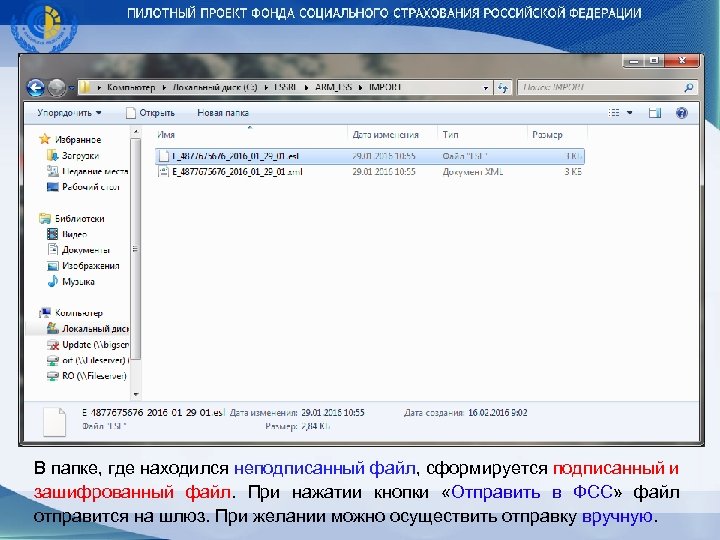This screenshot has height=540, width=720.
Task: Sort by the Имя column header
Action: coord(250,135)
